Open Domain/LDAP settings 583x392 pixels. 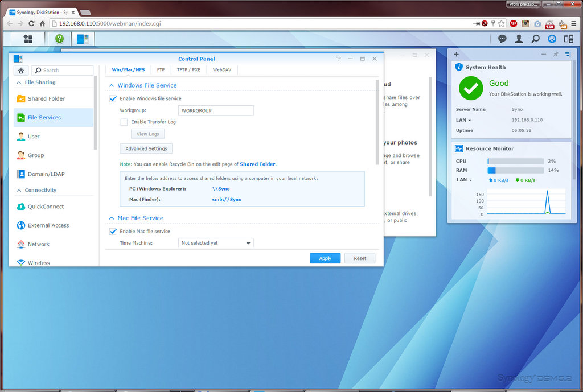[x=53, y=174]
